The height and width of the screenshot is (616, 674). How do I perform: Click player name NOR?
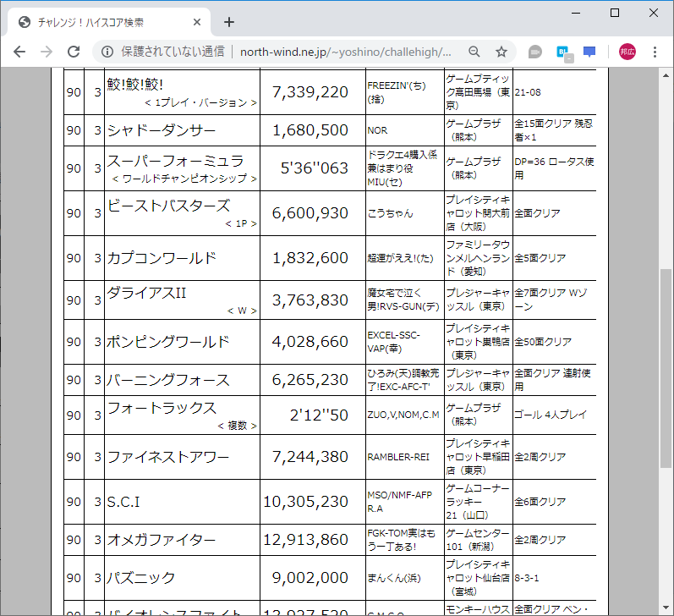(x=377, y=130)
